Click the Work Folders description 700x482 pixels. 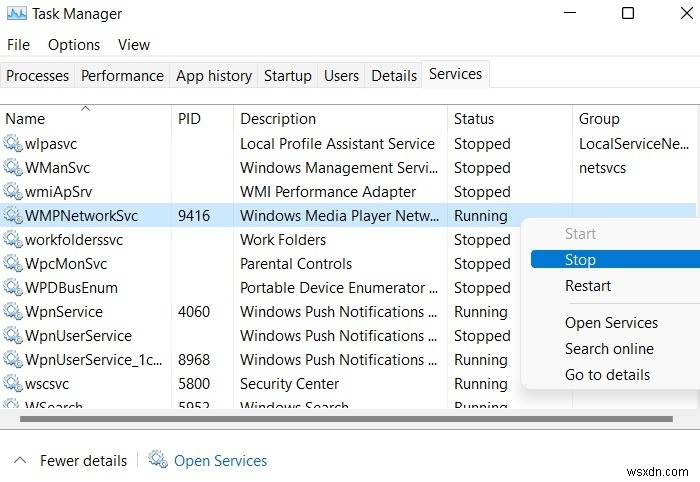tap(283, 240)
